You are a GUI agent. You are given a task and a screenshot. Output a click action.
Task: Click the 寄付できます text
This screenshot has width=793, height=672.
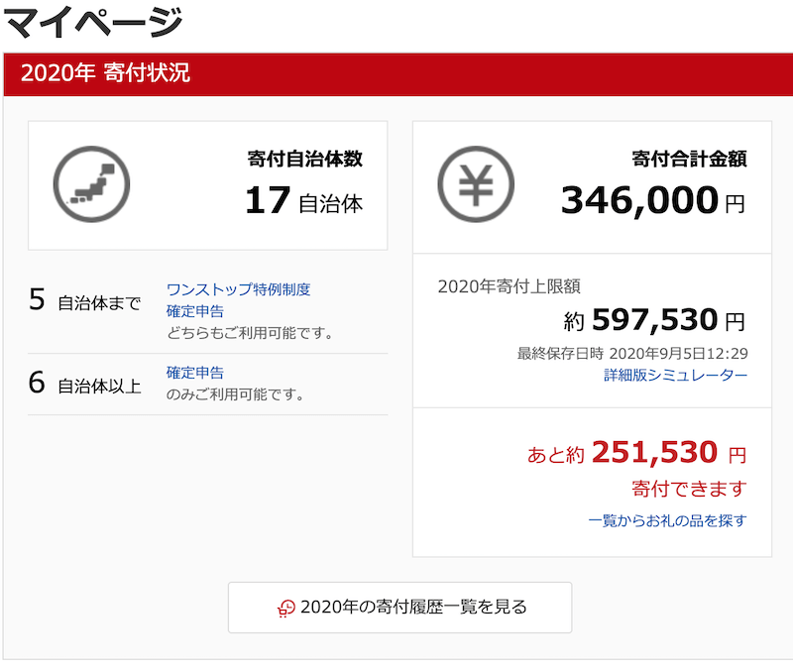pyautogui.click(x=689, y=489)
